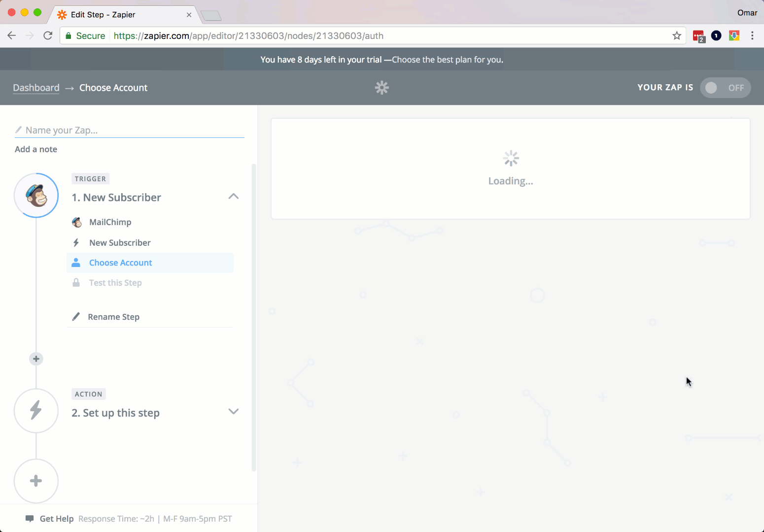Click Add a note

(36, 149)
